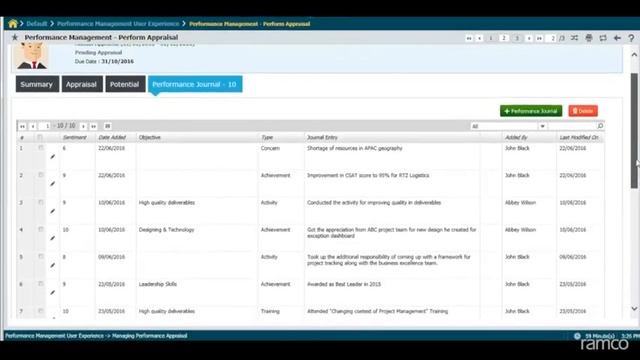Image resolution: width=640 pixels, height=360 pixels.
Task: Open the shuffle arrows icon in header
Action: 574,38
